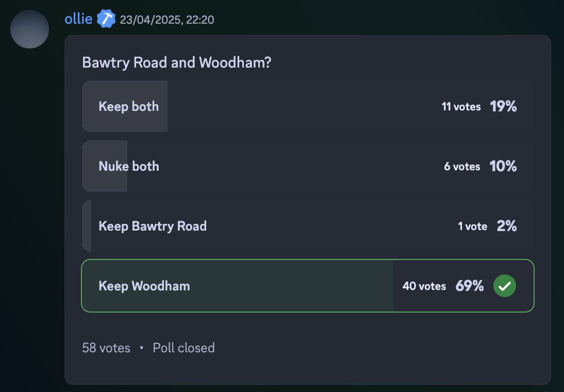Image resolution: width=564 pixels, height=392 pixels.
Task: Click the 58 votes total link
Action: pos(106,348)
